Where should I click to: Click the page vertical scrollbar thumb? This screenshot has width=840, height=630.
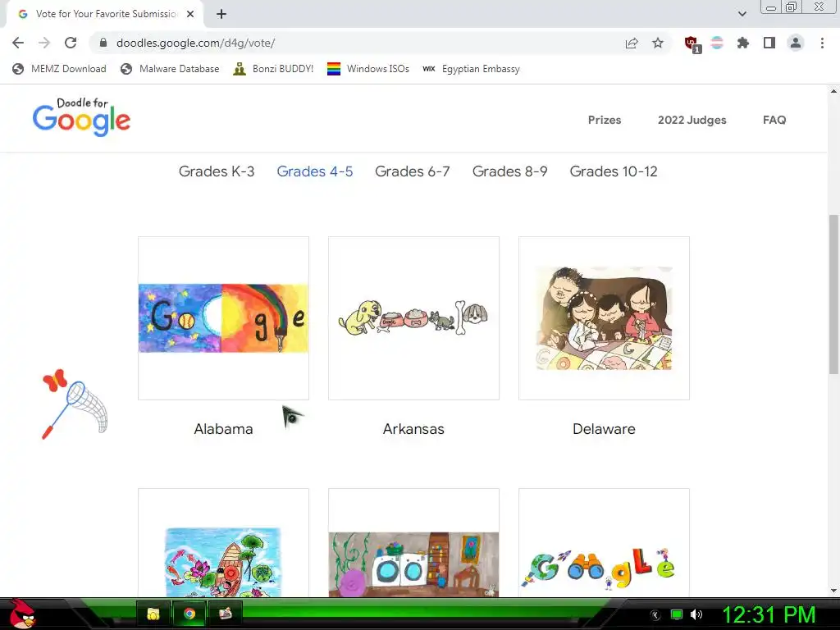pos(833,294)
